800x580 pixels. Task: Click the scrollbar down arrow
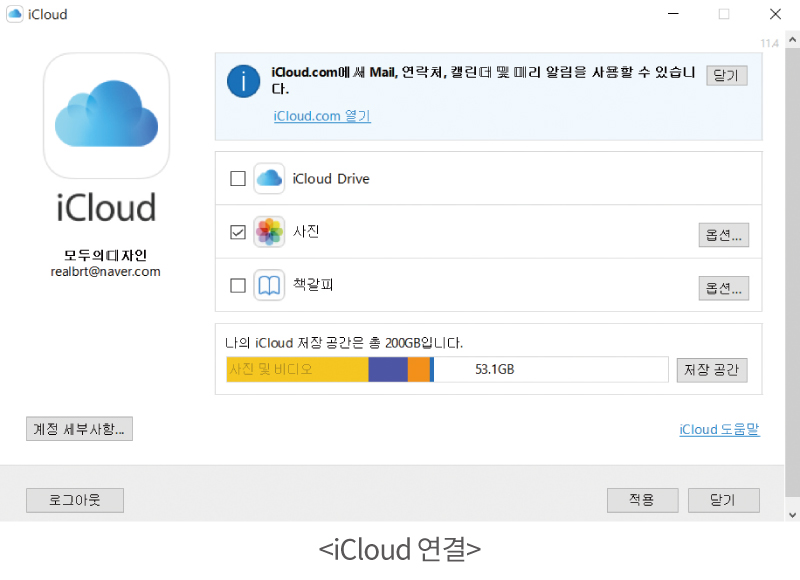click(792, 515)
